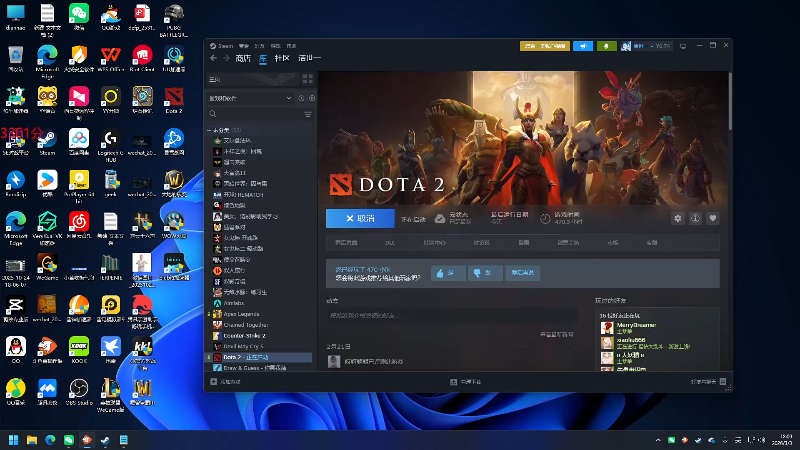Open the 社区 (Community) tab

click(282, 58)
